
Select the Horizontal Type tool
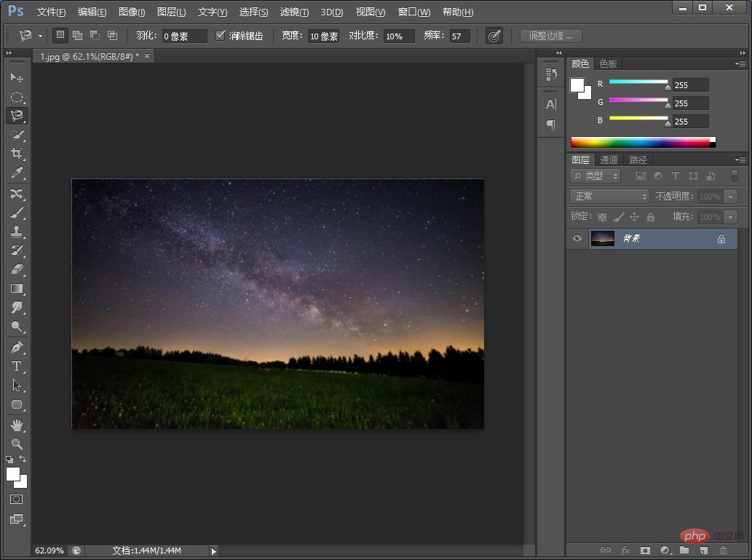(x=17, y=366)
